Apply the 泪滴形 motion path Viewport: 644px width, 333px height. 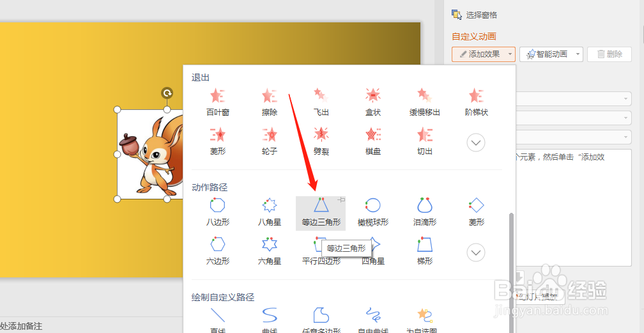coord(425,212)
